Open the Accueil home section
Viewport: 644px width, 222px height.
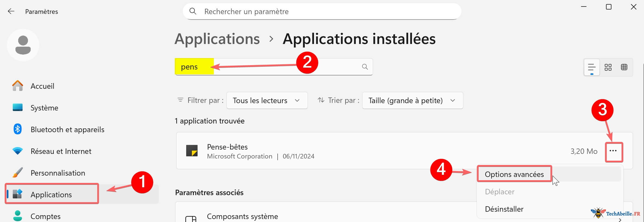[x=42, y=86]
